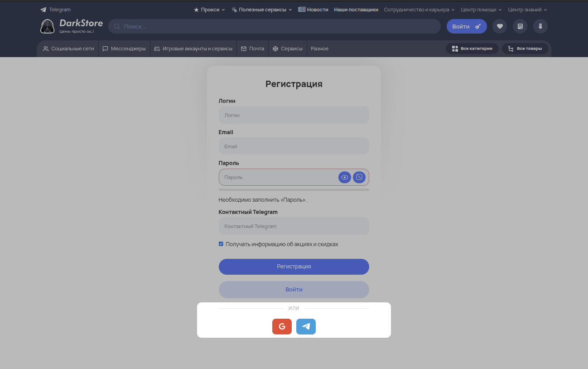Viewport: 588px width, 369px height.
Task: Toggle password visibility eye icon
Action: pos(345,177)
